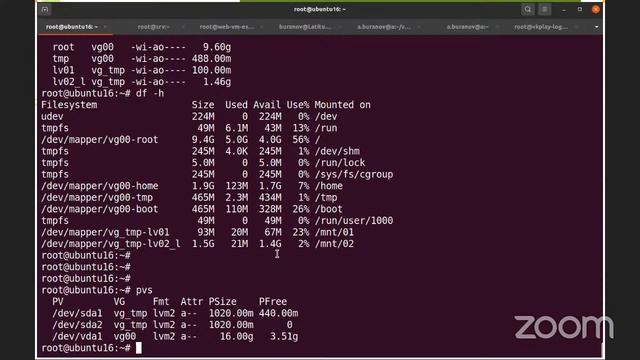This screenshot has height=360, width=640.
Task: Click the '/dev/sda1' physical volume
Action: (x=77, y=313)
